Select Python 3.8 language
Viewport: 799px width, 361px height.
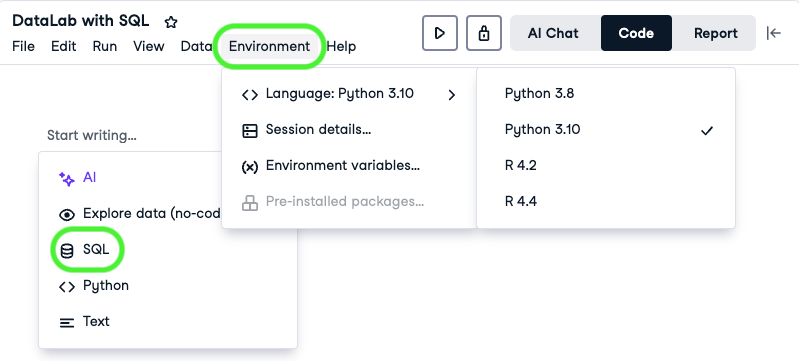[606, 94]
